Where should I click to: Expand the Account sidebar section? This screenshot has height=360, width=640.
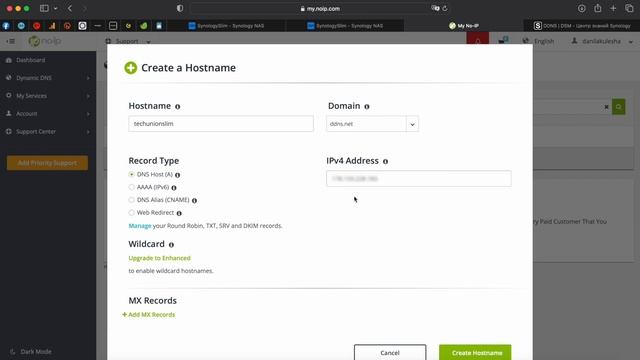pyautogui.click(x=48, y=113)
